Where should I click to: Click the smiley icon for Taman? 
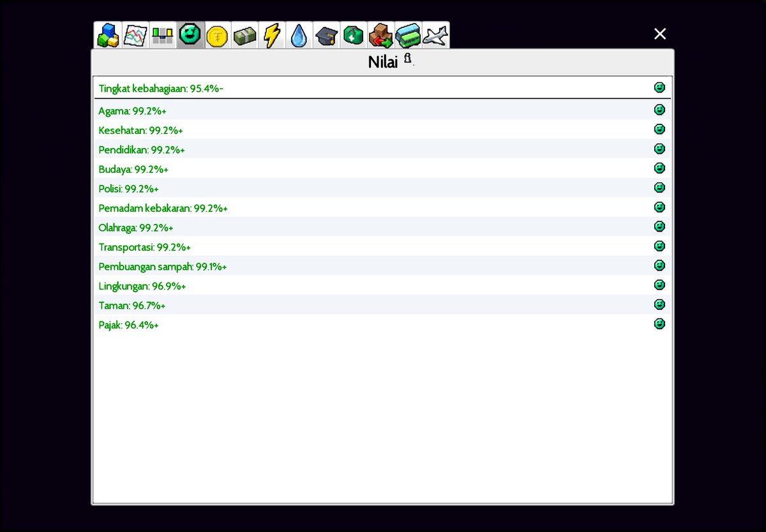(x=659, y=304)
